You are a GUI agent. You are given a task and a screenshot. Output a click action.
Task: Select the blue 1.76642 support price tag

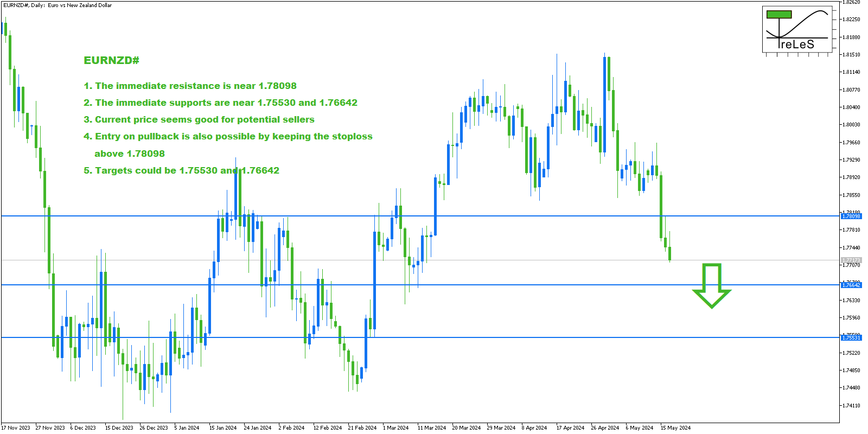[x=851, y=285]
